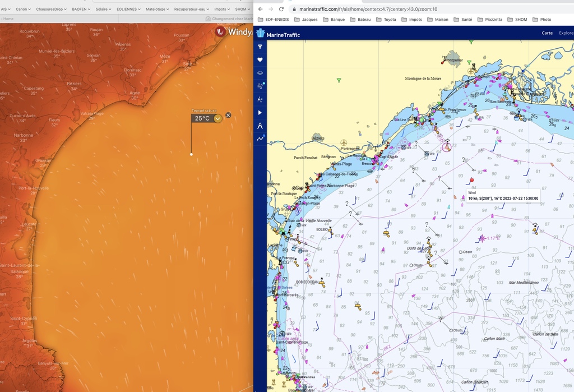
Task: Go back in the MarineTraffic browser window
Action: 260,9
